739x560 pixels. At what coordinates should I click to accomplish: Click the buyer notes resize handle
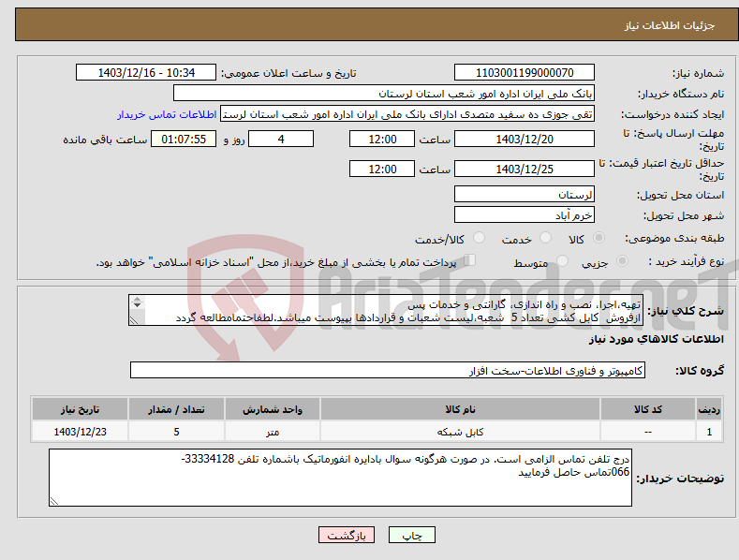tap(54, 501)
